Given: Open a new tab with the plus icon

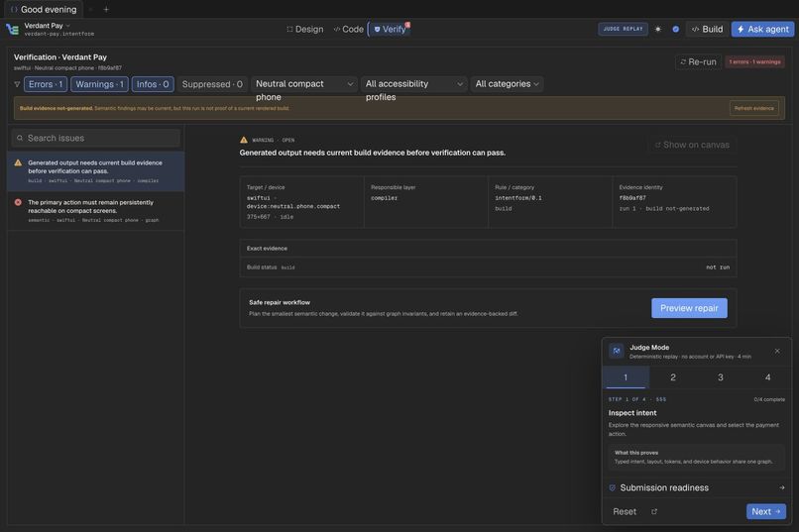Looking at the screenshot, I should 106,9.
